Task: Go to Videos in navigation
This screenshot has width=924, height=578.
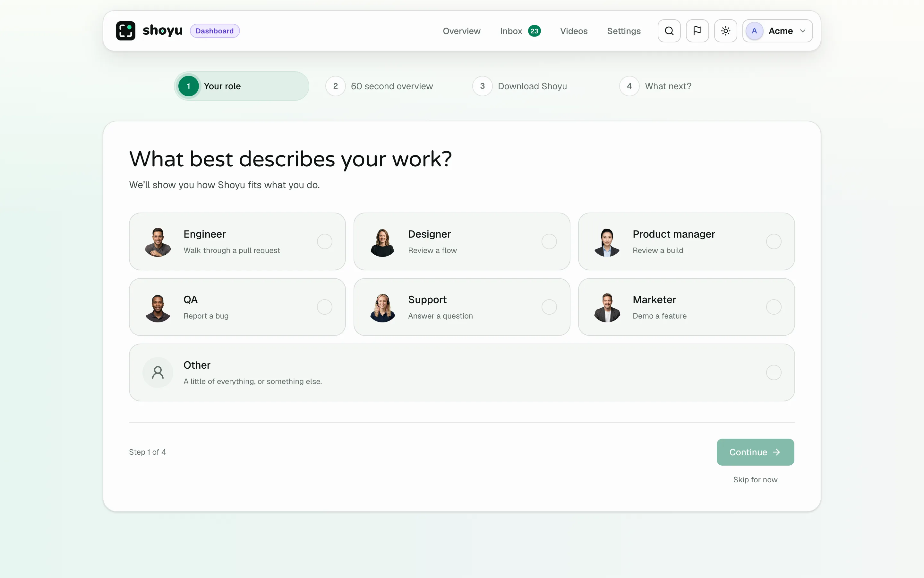Action: tap(574, 31)
